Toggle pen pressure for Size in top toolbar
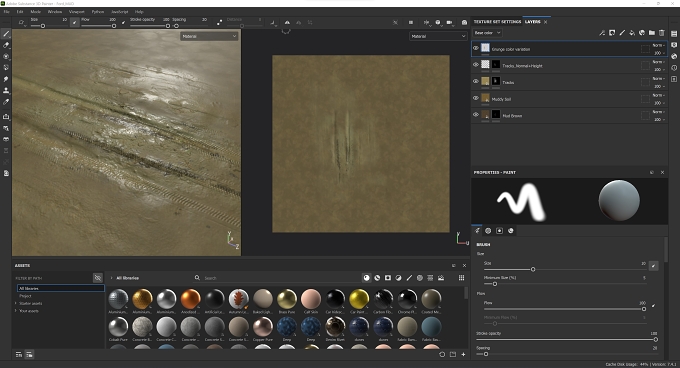Viewport: 680px width, 368px height. coord(75,22)
